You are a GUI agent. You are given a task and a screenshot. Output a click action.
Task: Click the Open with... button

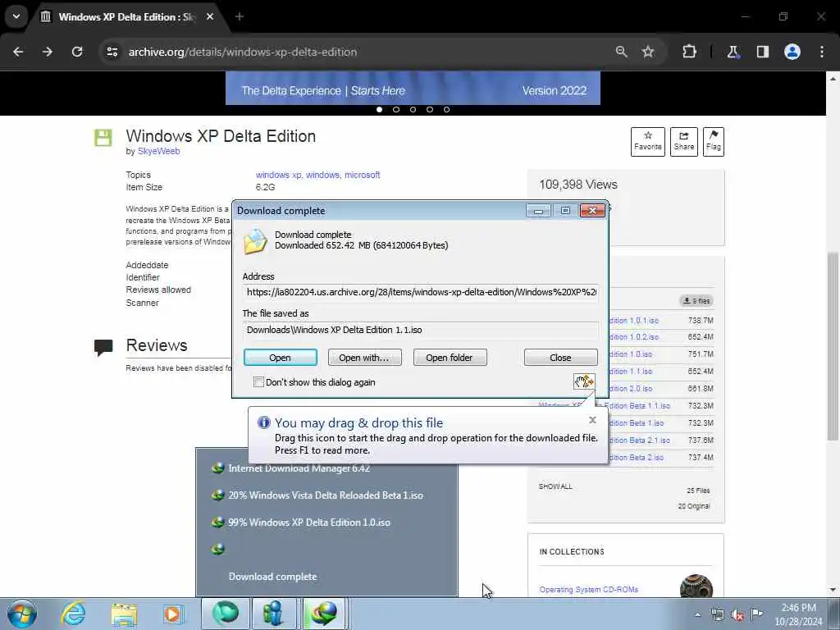(364, 358)
